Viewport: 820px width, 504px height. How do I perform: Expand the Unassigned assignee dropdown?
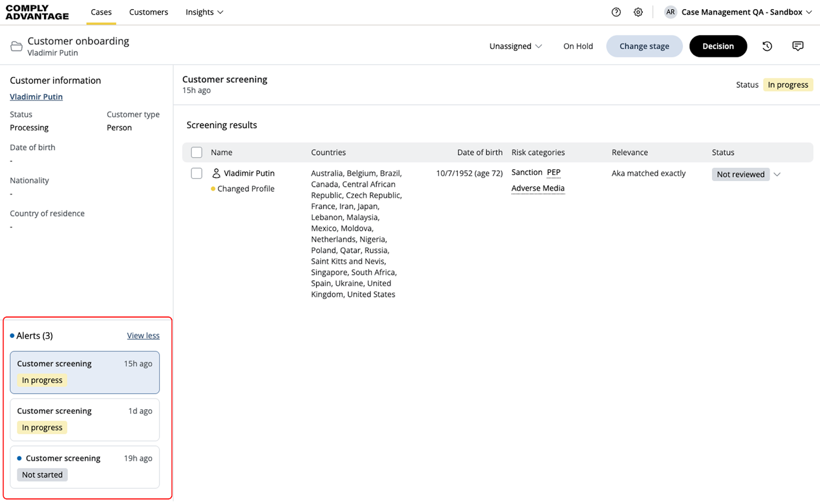click(516, 46)
